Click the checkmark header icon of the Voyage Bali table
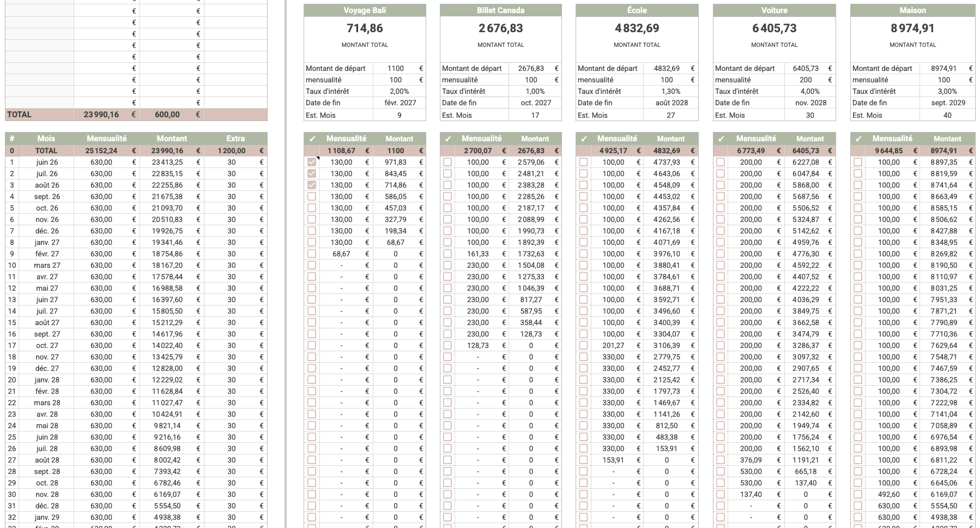This screenshot has height=528, width=980. 312,139
